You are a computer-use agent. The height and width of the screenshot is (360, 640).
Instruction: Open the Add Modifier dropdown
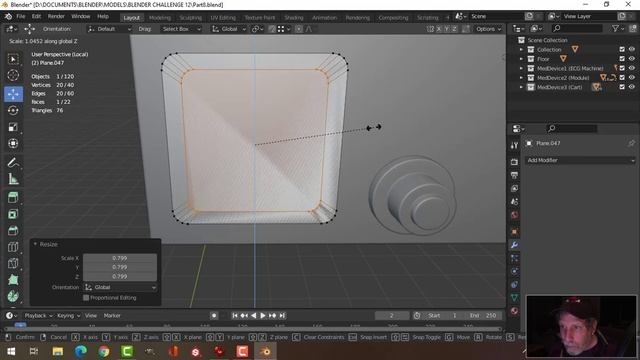pyautogui.click(x=580, y=160)
